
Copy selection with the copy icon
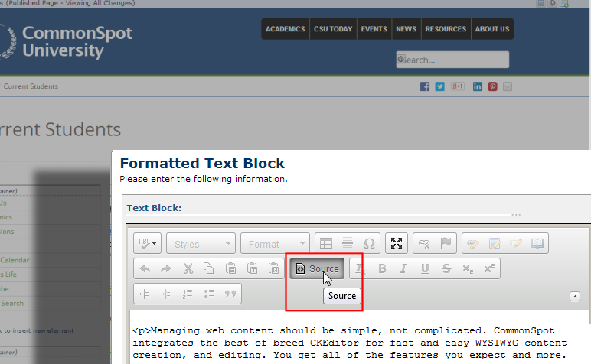pos(209,268)
